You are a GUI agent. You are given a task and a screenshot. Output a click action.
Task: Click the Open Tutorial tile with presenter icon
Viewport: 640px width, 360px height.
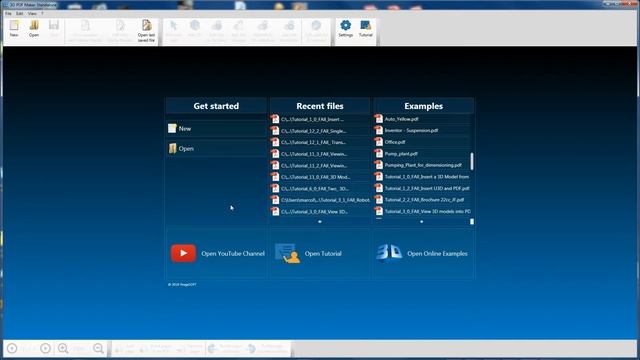tap(320, 253)
